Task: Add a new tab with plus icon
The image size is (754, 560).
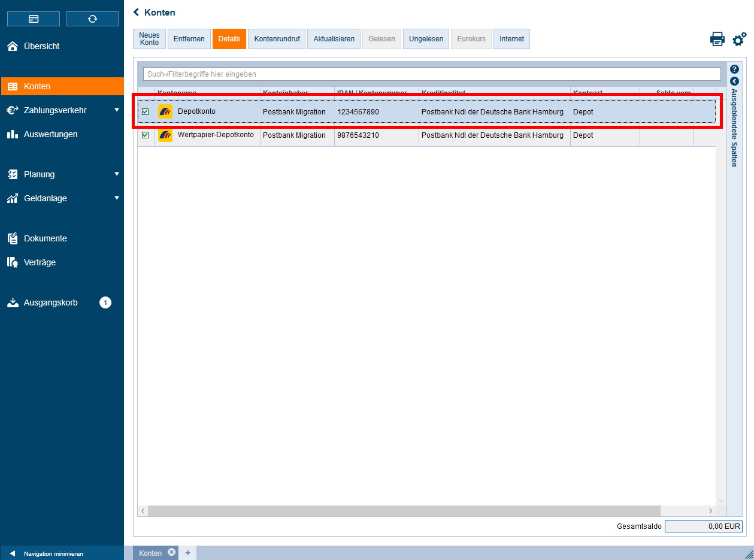Action: click(187, 553)
